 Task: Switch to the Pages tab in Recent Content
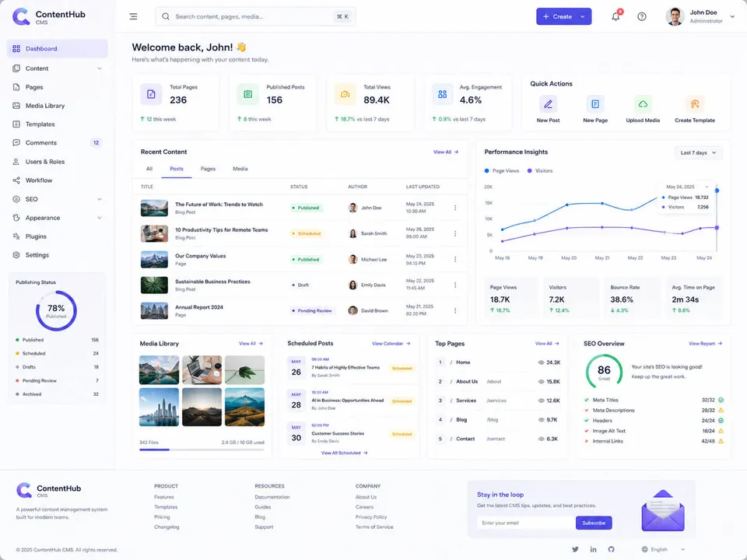(208, 169)
